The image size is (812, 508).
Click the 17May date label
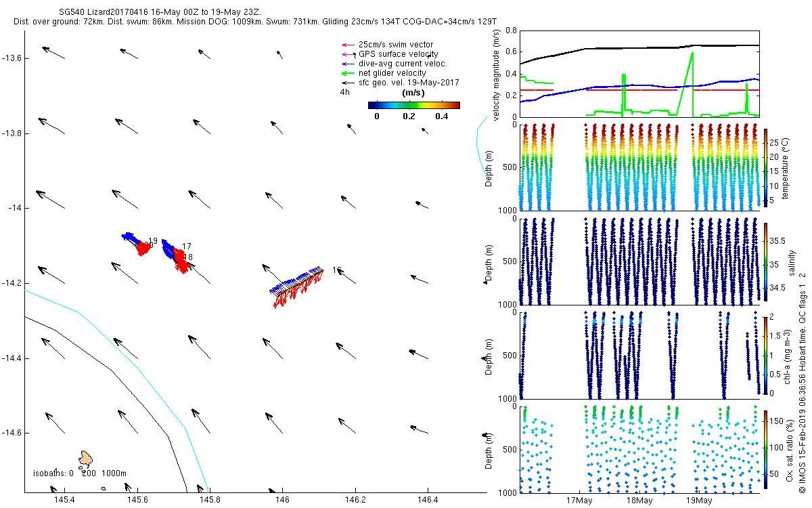[x=579, y=501]
